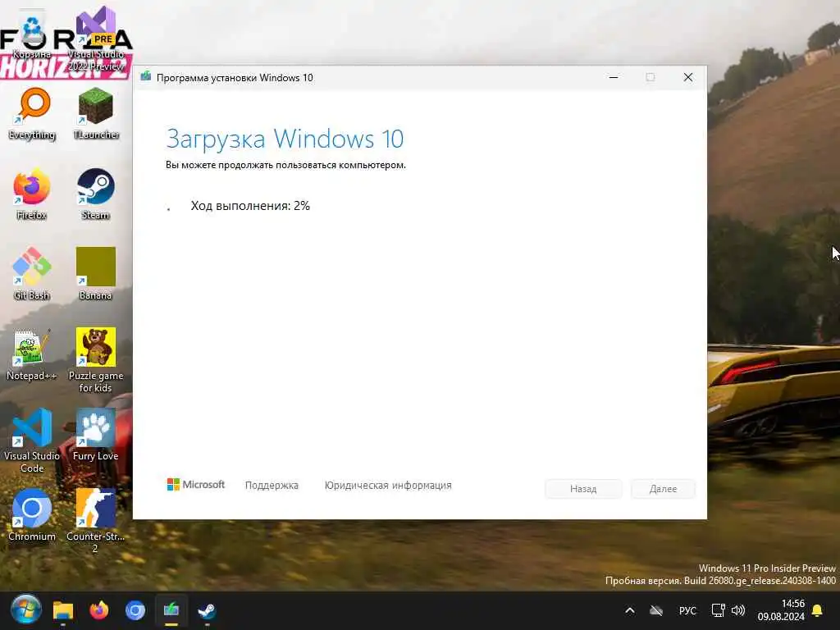This screenshot has height=630, width=840.
Task: Click the Программа установки Windows 10 title
Action: 235,78
